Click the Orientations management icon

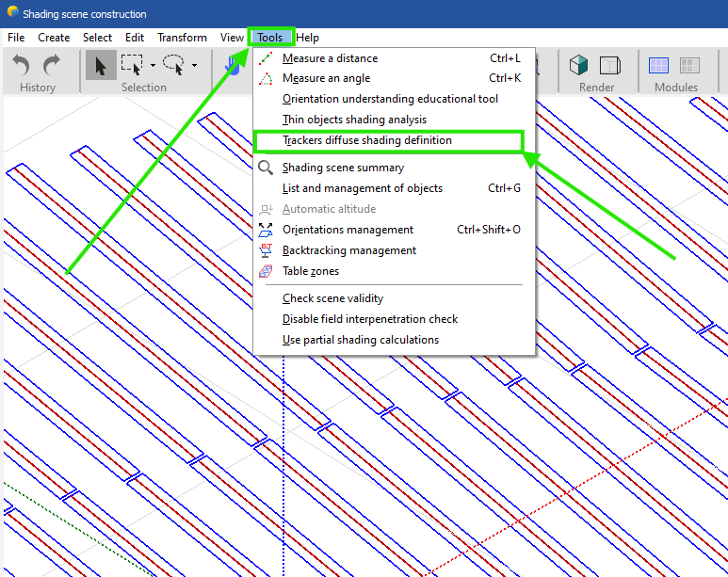pyautogui.click(x=266, y=230)
